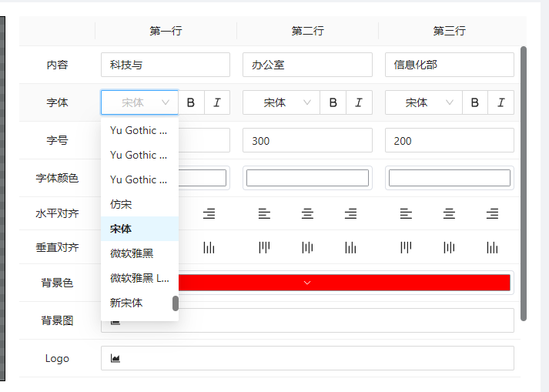The height and width of the screenshot is (392, 549).
Task: Set middle vertical alignment for 第三行
Action: click(x=449, y=247)
